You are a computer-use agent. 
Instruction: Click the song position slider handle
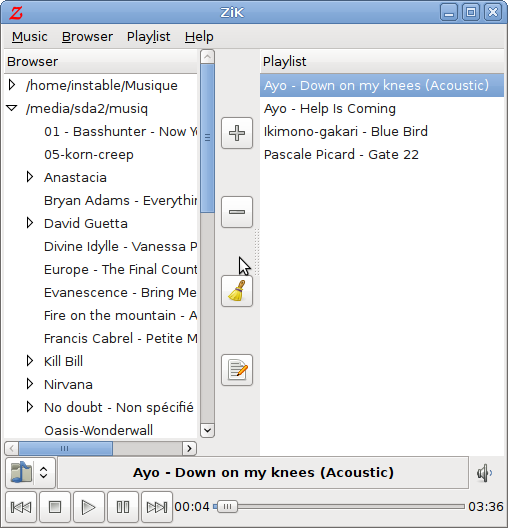227,506
